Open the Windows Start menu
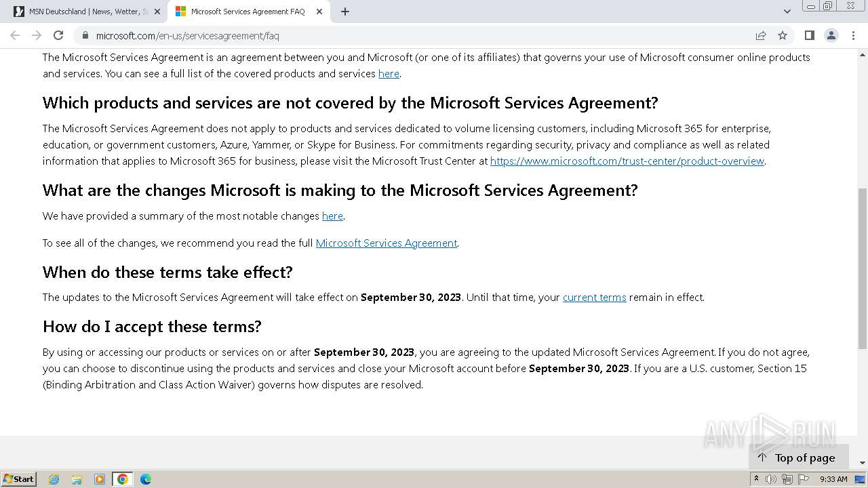This screenshot has height=488, width=868. (x=19, y=479)
